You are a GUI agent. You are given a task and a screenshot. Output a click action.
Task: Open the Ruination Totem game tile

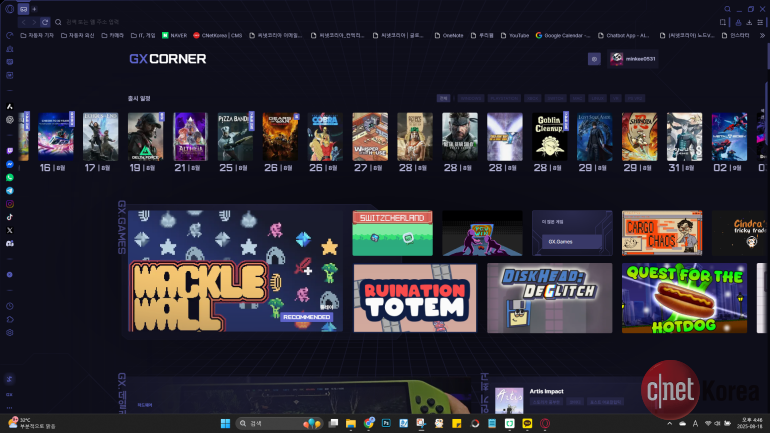[x=414, y=297]
